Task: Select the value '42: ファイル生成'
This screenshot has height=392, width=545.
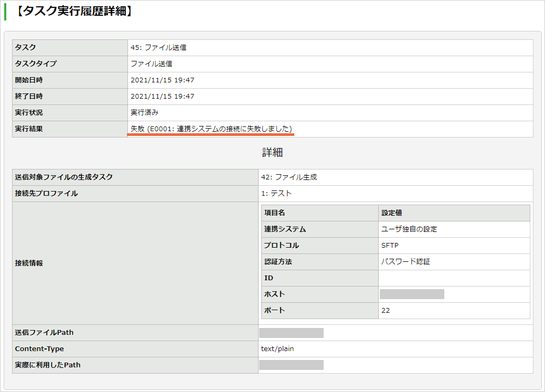Action: (289, 177)
